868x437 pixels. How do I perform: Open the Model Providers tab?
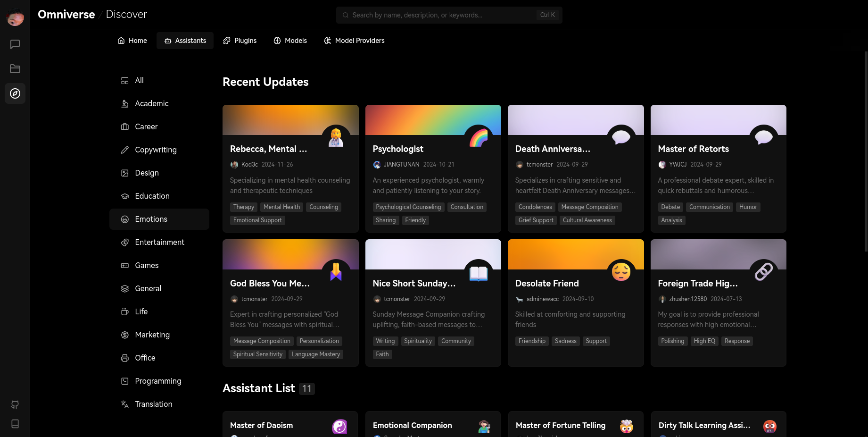354,41
